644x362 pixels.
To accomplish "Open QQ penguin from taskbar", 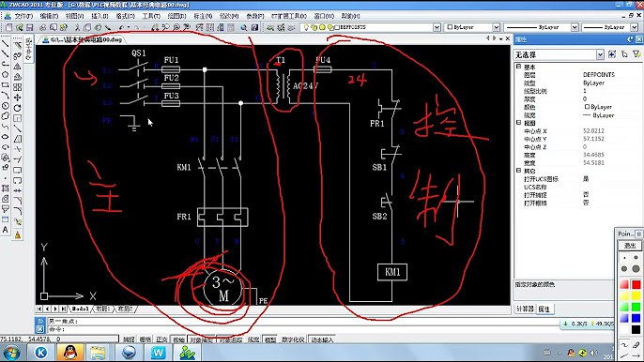I will click(70, 353).
